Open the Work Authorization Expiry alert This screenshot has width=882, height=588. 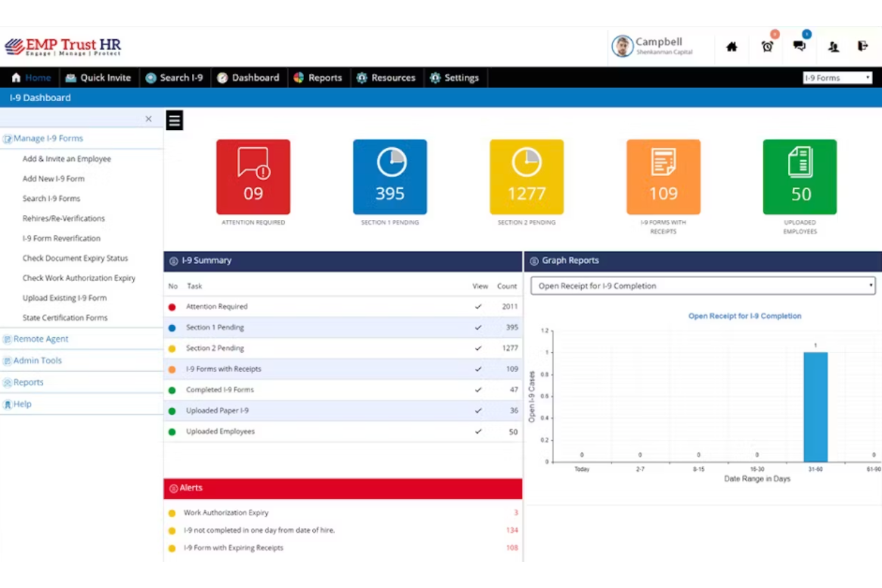(226, 512)
